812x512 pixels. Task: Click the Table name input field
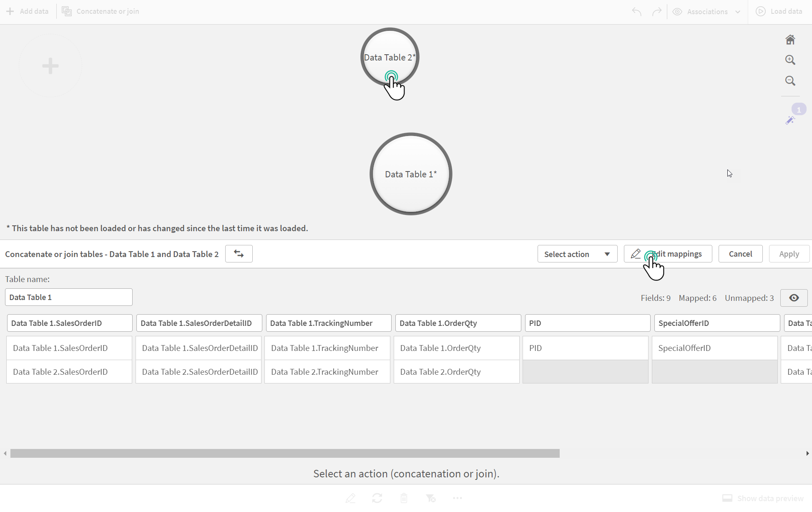click(x=68, y=297)
